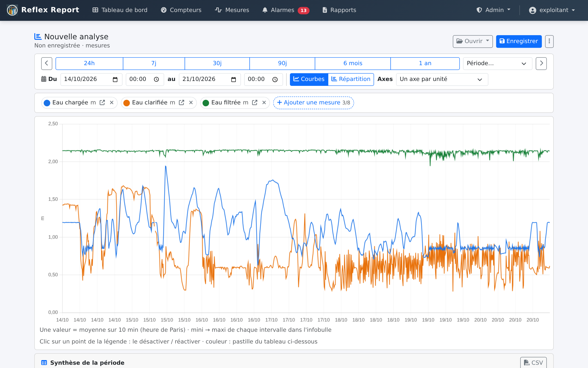The width and height of the screenshot is (588, 368).
Task: Open Eau filtrée in external link icon
Action: click(x=255, y=102)
